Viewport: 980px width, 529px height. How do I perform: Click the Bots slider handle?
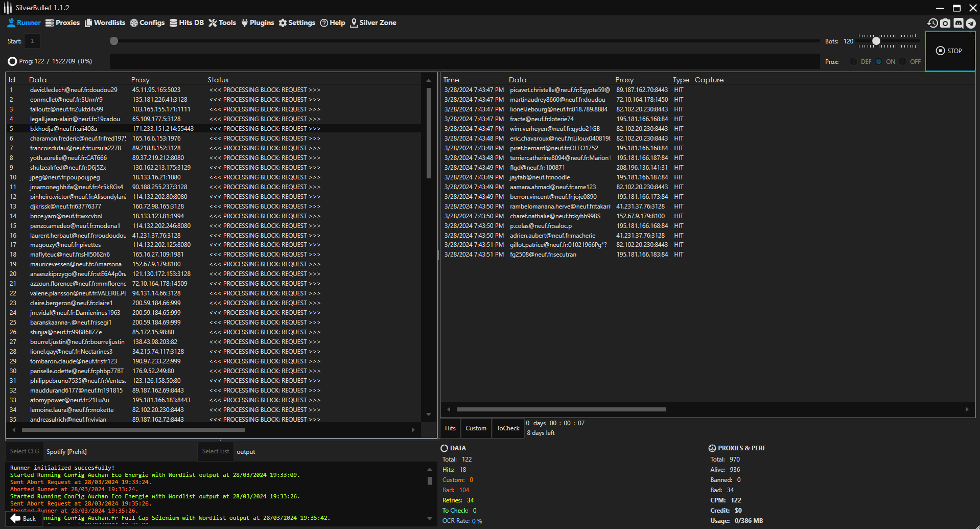pyautogui.click(x=876, y=41)
